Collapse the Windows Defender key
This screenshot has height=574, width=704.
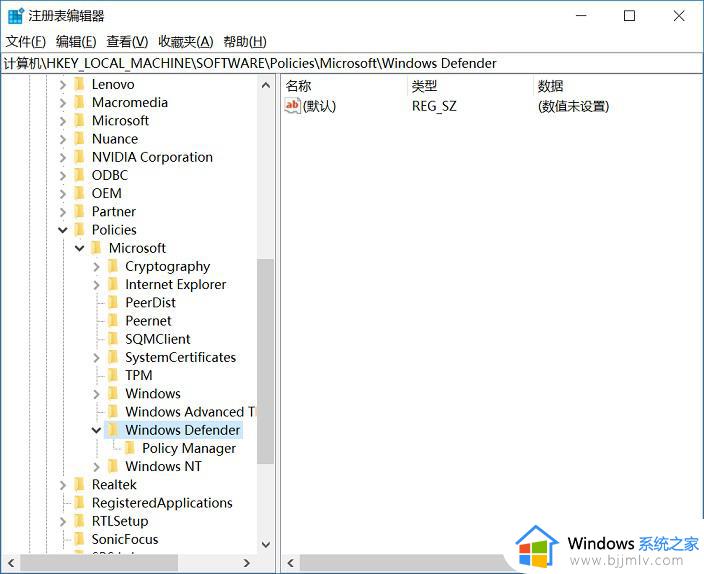96,430
